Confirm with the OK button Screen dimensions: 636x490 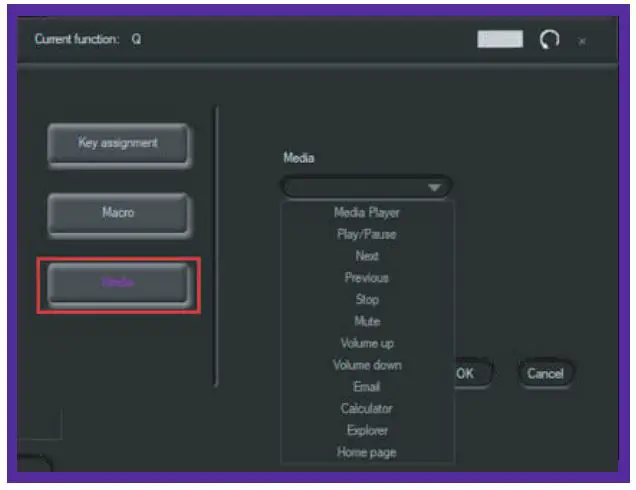[x=473, y=373]
